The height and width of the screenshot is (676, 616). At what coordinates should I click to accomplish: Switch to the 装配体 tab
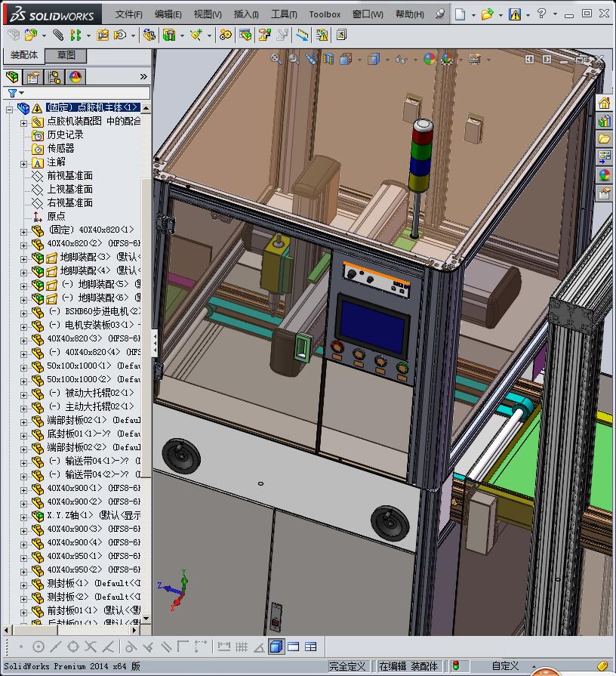coord(24,55)
